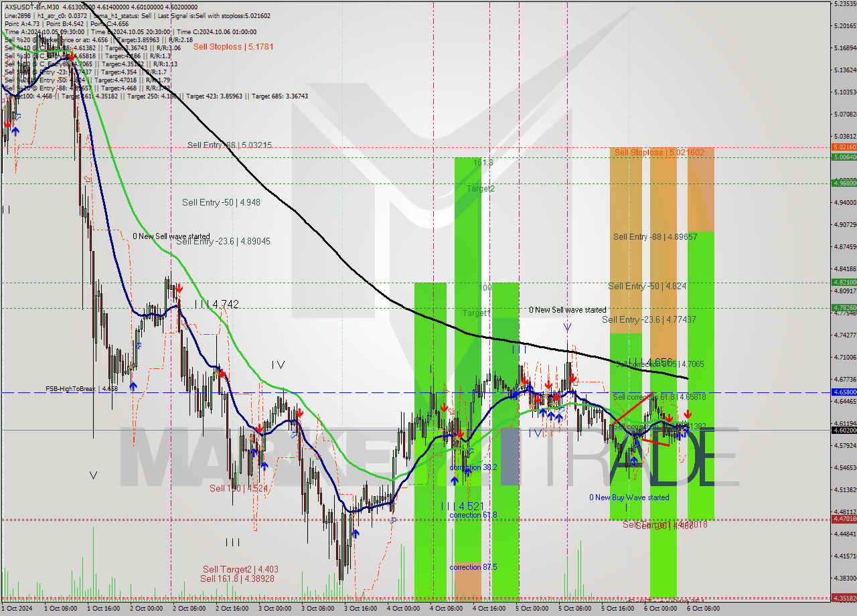Click the 'Sell 100 | 4.524' label
This screenshot has height=616, width=857.
tap(238, 489)
